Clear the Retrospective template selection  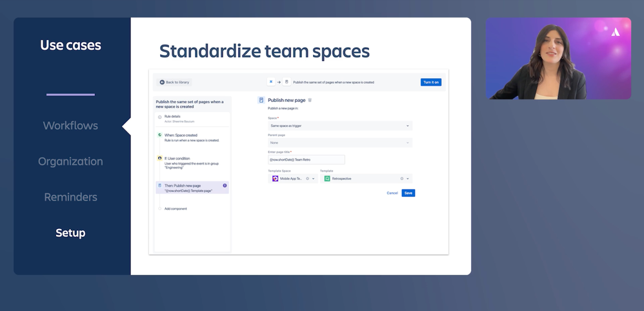(401, 179)
